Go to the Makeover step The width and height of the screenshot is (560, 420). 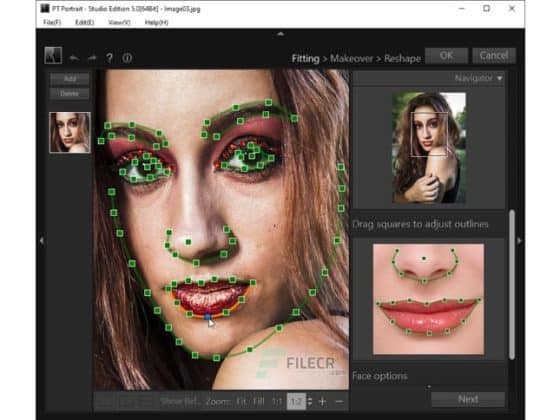(351, 59)
